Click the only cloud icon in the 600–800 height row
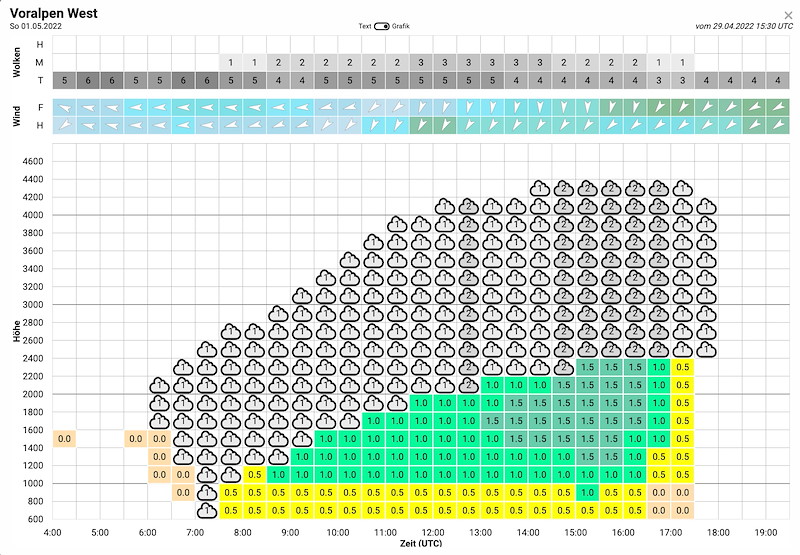Image resolution: width=800 pixels, height=555 pixels. [x=207, y=511]
